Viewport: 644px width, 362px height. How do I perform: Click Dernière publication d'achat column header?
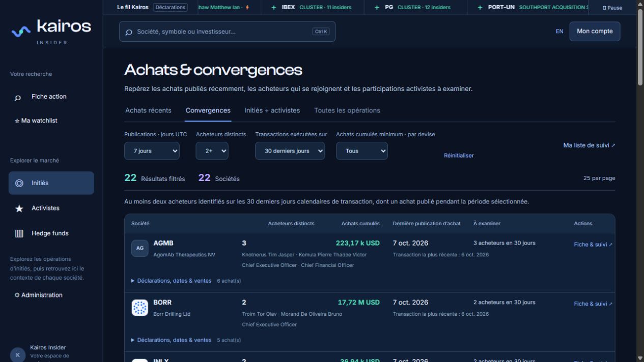click(x=427, y=224)
